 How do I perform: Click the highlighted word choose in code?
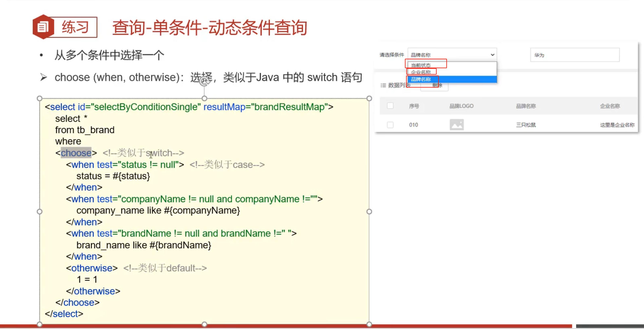point(76,153)
